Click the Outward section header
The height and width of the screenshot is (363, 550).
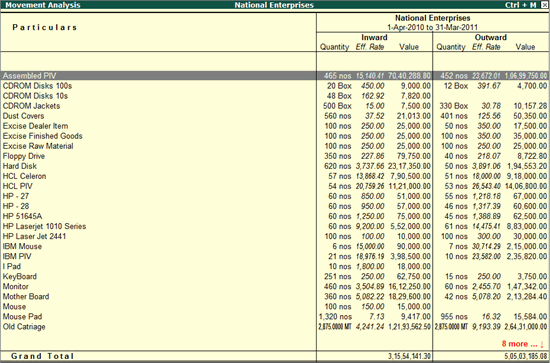pos(491,38)
